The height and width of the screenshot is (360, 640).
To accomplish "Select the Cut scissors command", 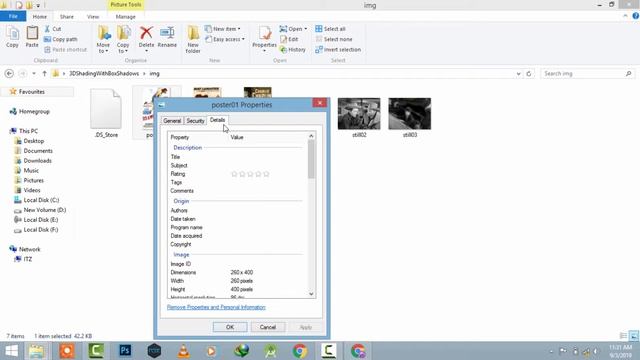I will pos(52,29).
